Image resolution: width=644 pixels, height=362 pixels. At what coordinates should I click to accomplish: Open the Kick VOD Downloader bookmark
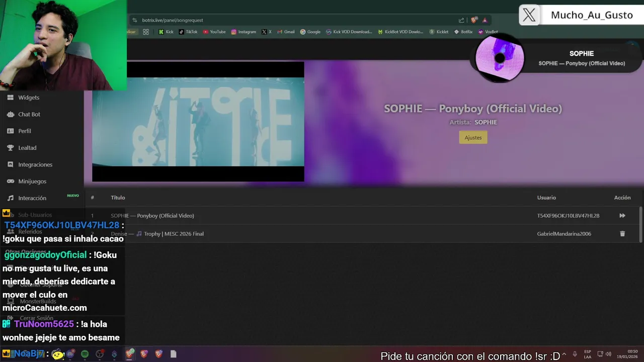click(x=349, y=32)
